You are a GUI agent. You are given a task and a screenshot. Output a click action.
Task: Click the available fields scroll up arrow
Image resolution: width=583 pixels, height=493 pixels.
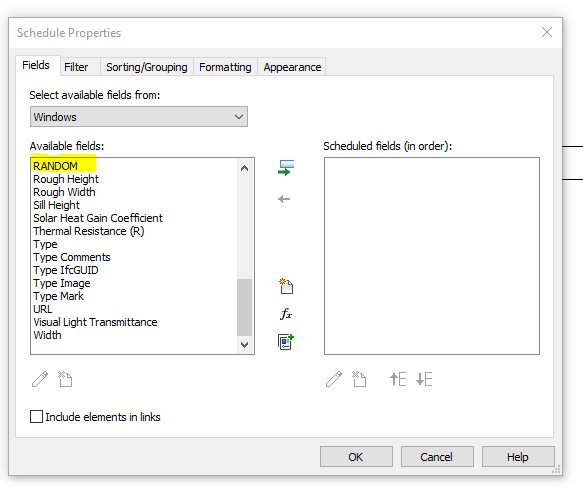tap(244, 168)
